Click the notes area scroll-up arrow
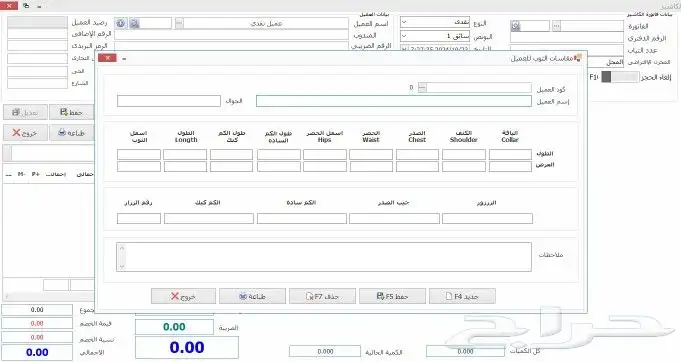 coord(122,248)
